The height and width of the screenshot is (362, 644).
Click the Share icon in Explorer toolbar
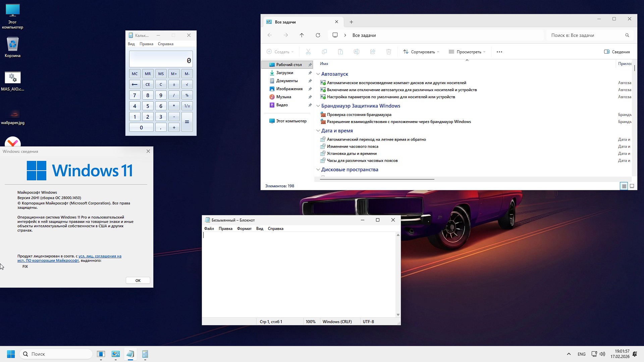[x=373, y=52]
